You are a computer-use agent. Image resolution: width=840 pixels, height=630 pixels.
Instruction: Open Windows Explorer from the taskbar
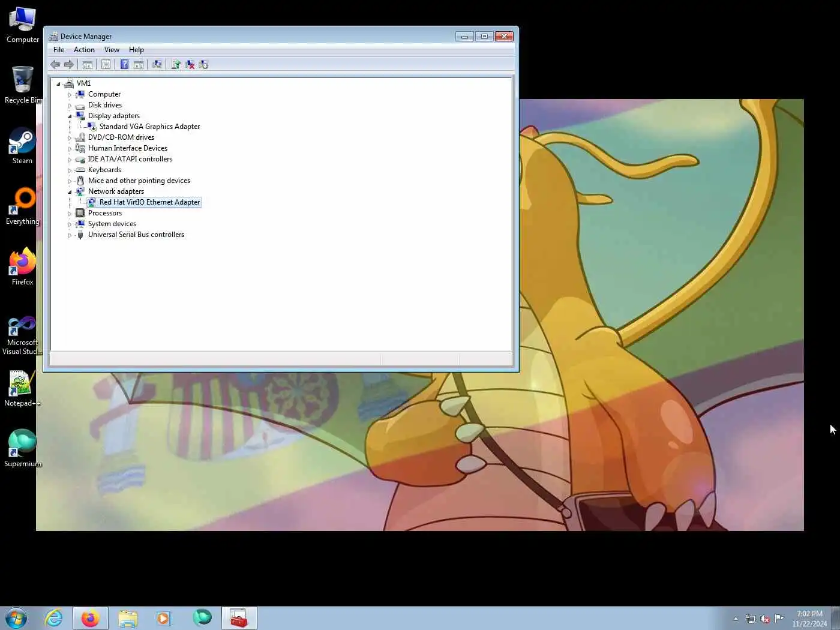point(128,618)
